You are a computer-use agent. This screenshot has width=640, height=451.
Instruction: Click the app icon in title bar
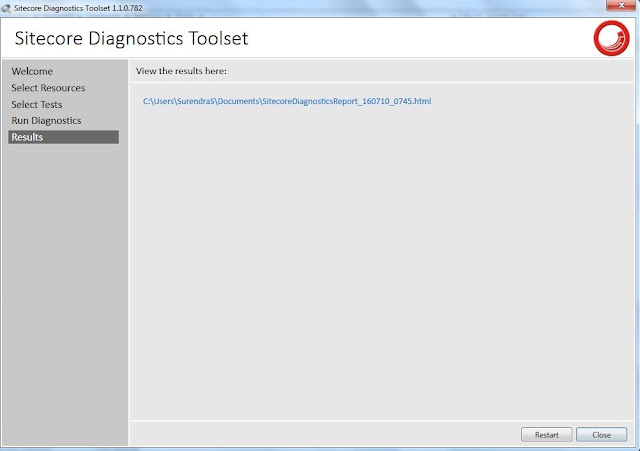coord(6,8)
